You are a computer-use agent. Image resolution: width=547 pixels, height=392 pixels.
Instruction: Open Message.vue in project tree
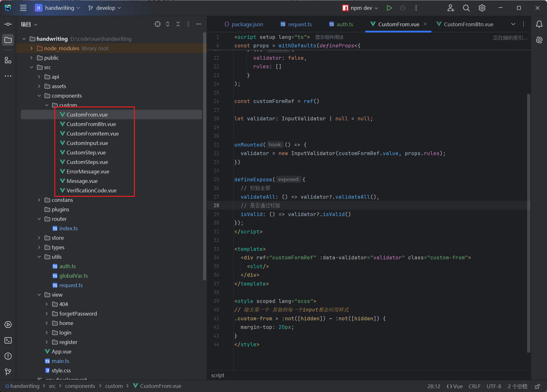(x=82, y=181)
